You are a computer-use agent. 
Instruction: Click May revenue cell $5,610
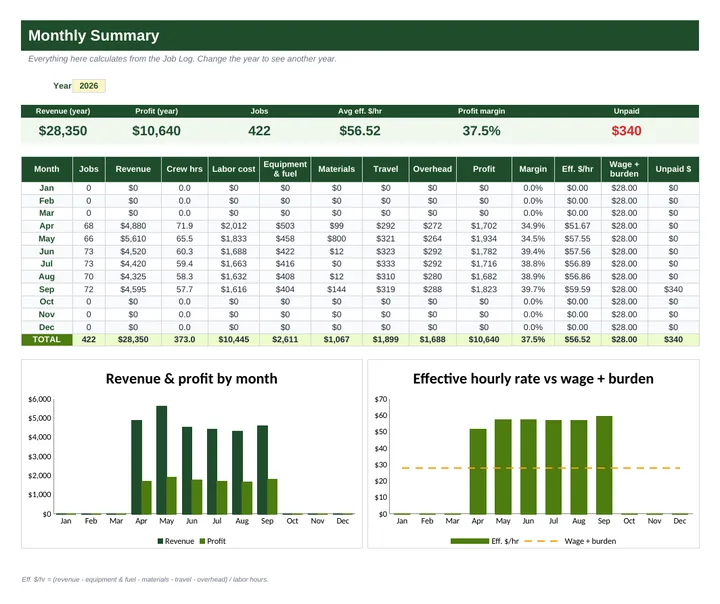(133, 239)
